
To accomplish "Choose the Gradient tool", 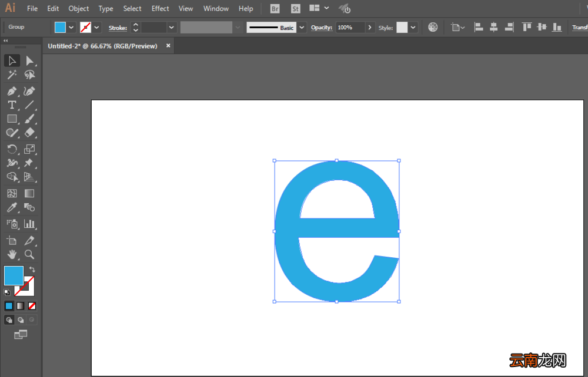I will [x=29, y=193].
